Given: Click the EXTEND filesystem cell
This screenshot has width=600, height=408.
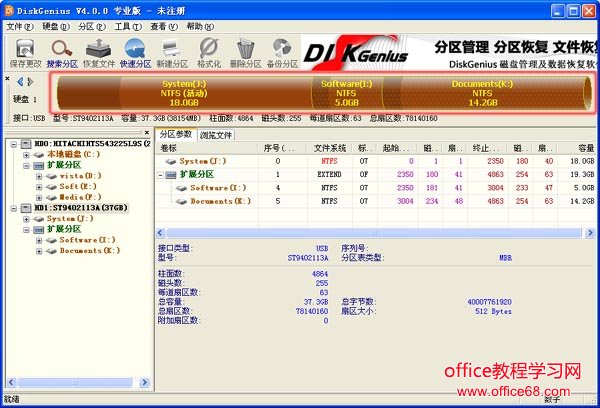Looking at the screenshot, I should (329, 175).
